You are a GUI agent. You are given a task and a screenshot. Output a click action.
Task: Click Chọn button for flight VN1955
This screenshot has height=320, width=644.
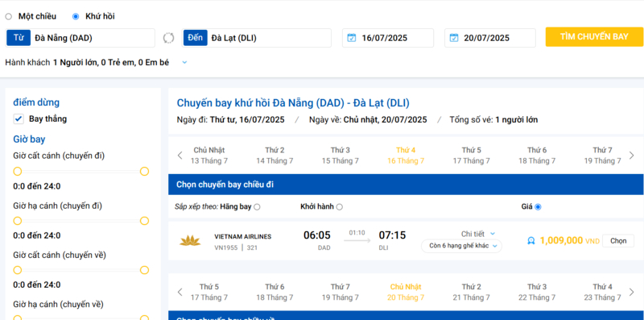(x=618, y=241)
